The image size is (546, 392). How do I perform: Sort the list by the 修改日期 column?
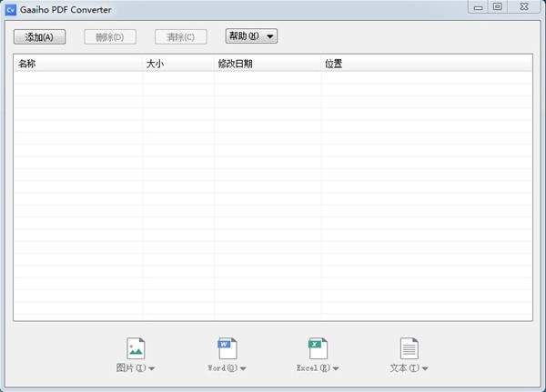(268, 64)
